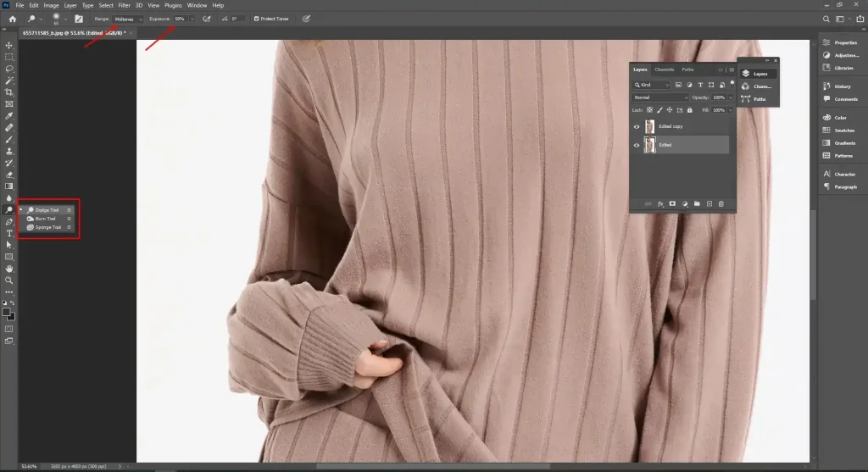
Task: Select the Zoom tool
Action: point(8,280)
